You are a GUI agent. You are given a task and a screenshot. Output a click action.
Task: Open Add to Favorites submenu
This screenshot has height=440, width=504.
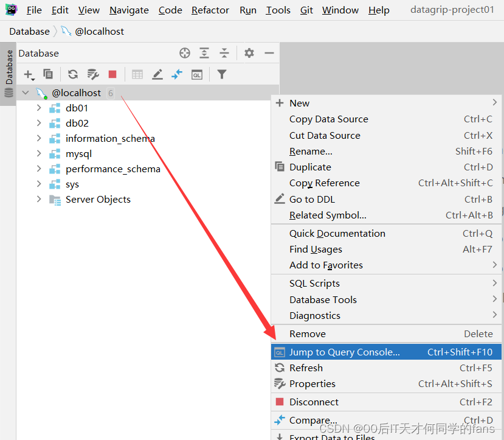coord(386,265)
